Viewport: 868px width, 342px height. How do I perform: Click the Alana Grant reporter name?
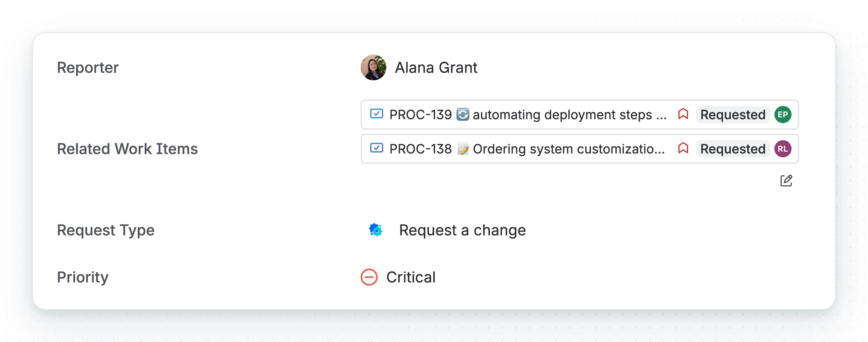[x=436, y=68]
